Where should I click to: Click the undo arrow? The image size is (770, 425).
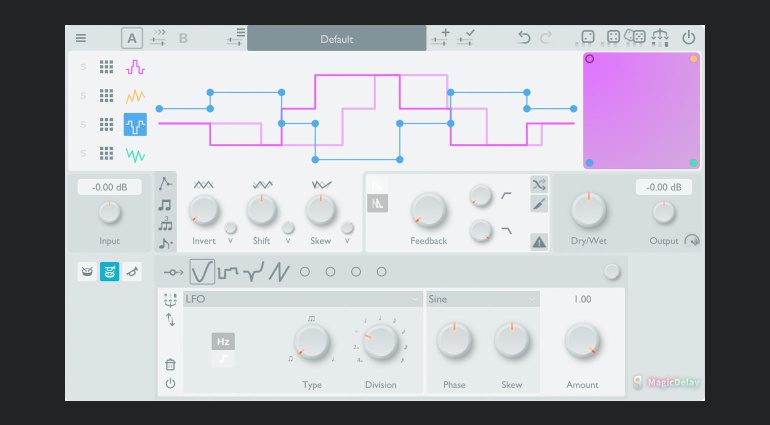524,39
